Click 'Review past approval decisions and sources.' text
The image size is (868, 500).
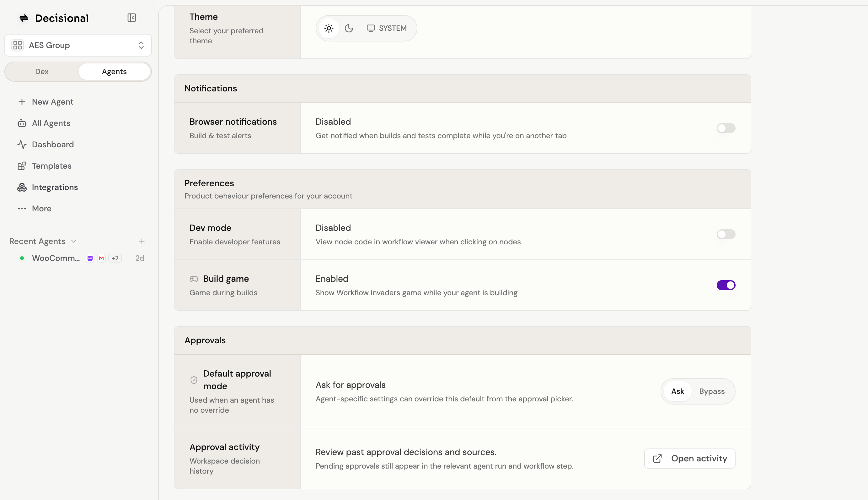click(x=406, y=452)
